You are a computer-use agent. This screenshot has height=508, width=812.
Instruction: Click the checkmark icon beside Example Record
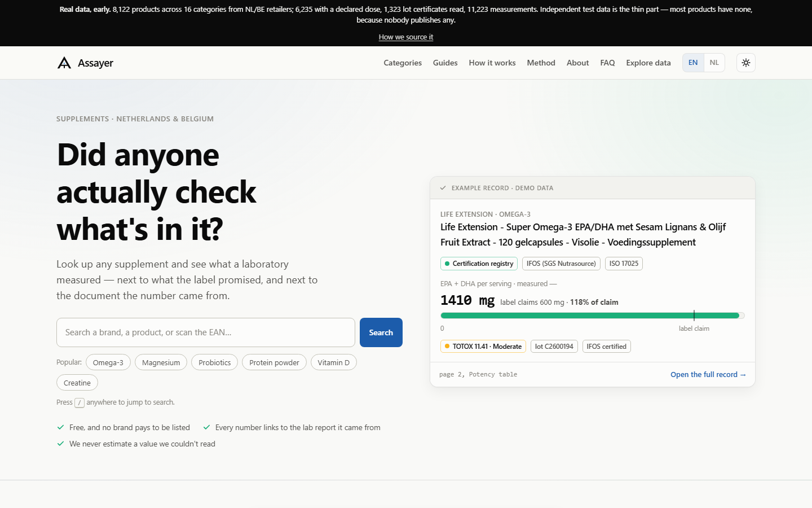tap(443, 188)
